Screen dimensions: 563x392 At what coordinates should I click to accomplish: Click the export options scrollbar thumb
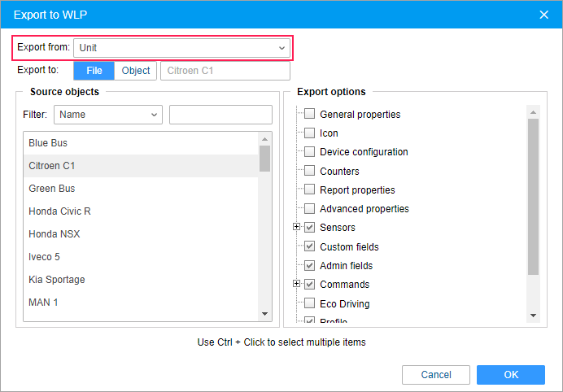coord(533,197)
